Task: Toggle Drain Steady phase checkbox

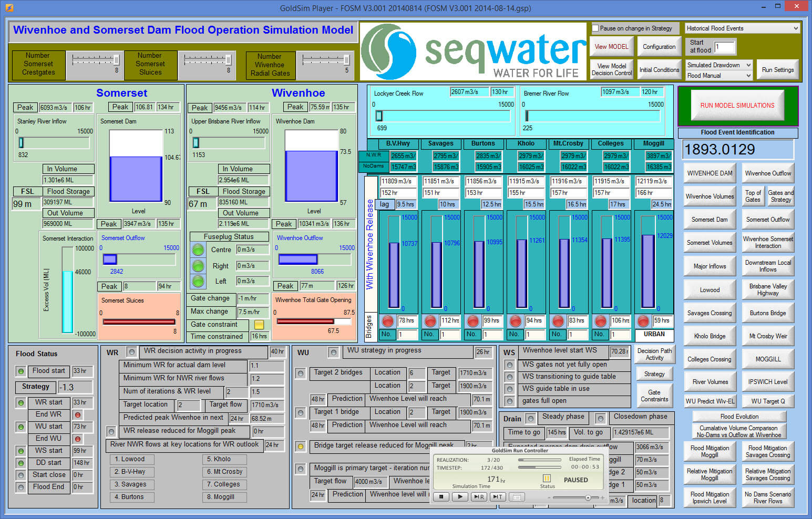Action: click(531, 419)
